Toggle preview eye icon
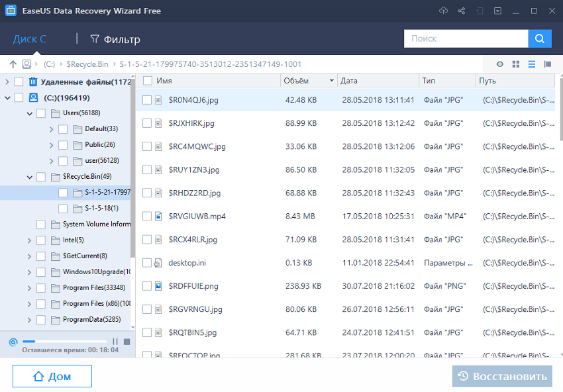 500,64
